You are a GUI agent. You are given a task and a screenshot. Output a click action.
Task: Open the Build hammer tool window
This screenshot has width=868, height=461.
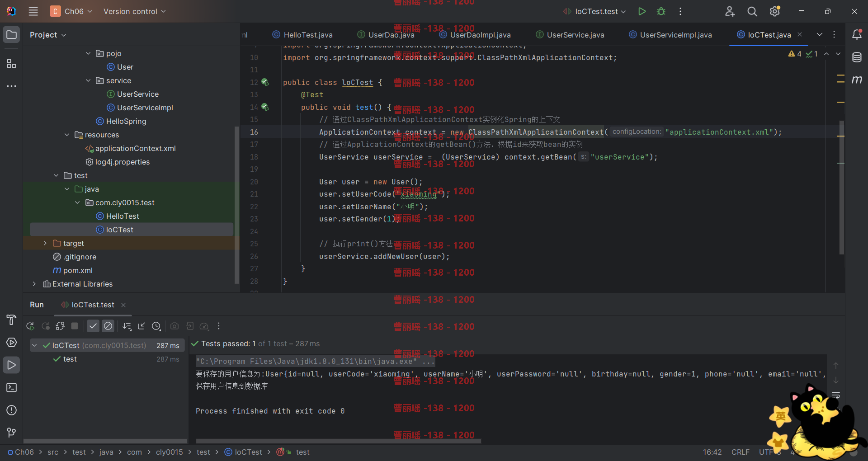(x=11, y=320)
